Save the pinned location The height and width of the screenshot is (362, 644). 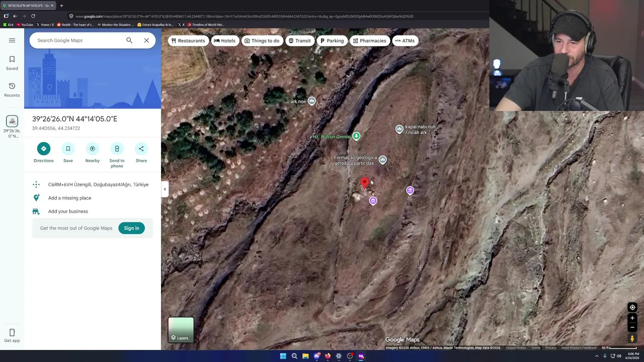point(68,152)
